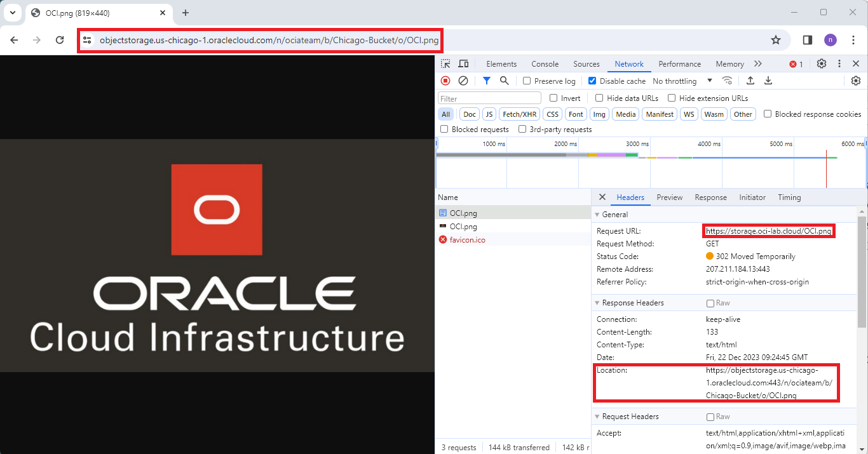Bookmark this page with star icon

(x=775, y=40)
